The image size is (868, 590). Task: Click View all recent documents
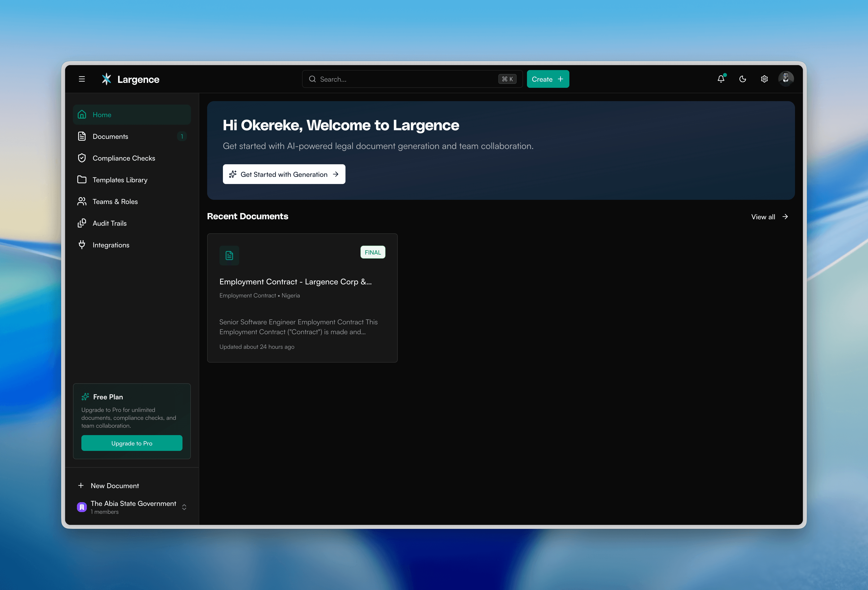(x=769, y=217)
